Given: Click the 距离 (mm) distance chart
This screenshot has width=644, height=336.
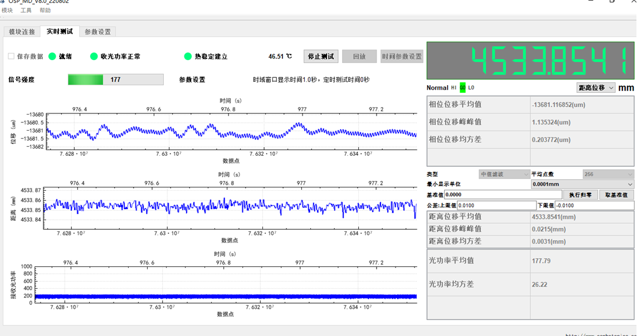Looking at the screenshot, I should pos(230,208).
